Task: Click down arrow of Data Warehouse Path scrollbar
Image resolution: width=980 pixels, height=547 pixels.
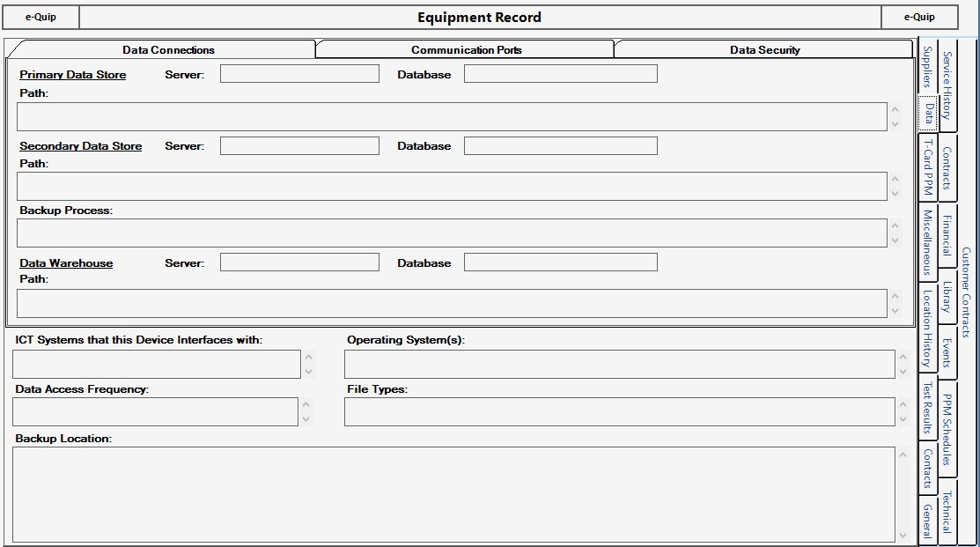Action: [895, 311]
